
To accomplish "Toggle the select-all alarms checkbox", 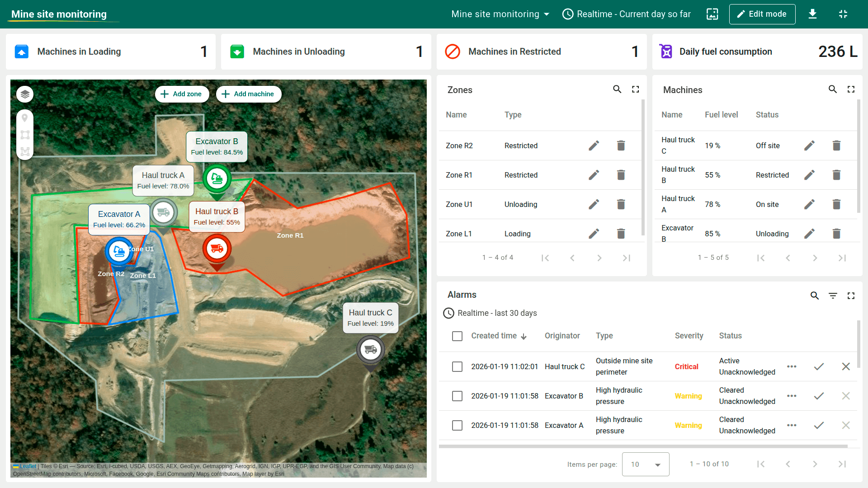I will pyautogui.click(x=457, y=336).
